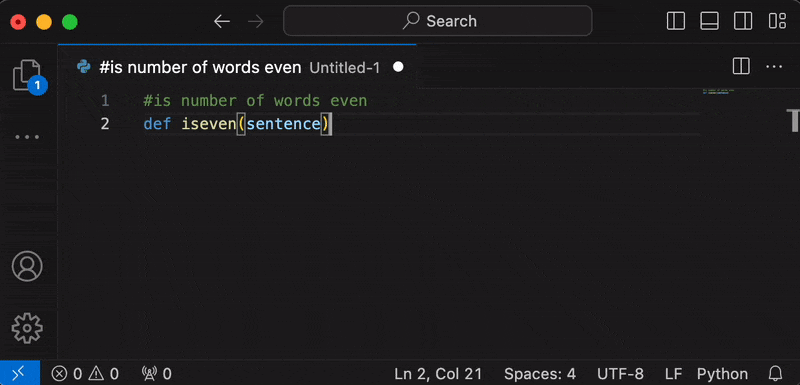Screen dimensions: 800x385
Task: Click the comment '#is number of words even'
Action: click(255, 100)
